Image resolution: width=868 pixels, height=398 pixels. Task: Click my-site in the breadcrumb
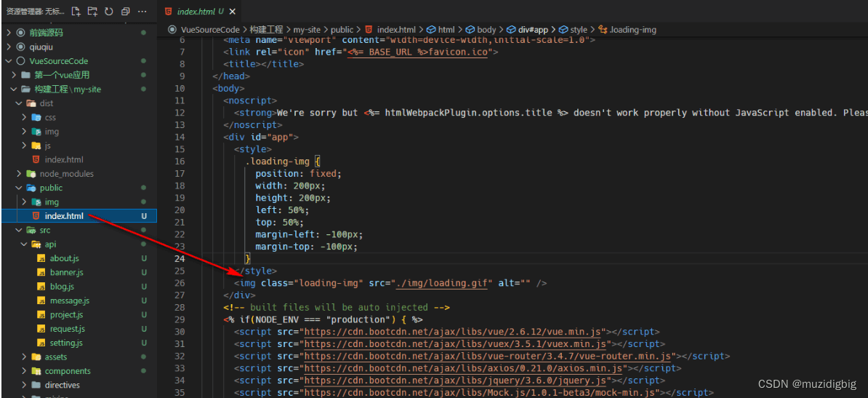[308, 29]
